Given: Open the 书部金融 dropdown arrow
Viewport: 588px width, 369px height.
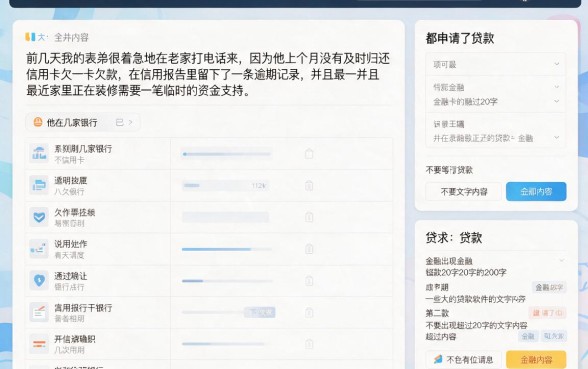Looking at the screenshot, I should pos(556,87).
